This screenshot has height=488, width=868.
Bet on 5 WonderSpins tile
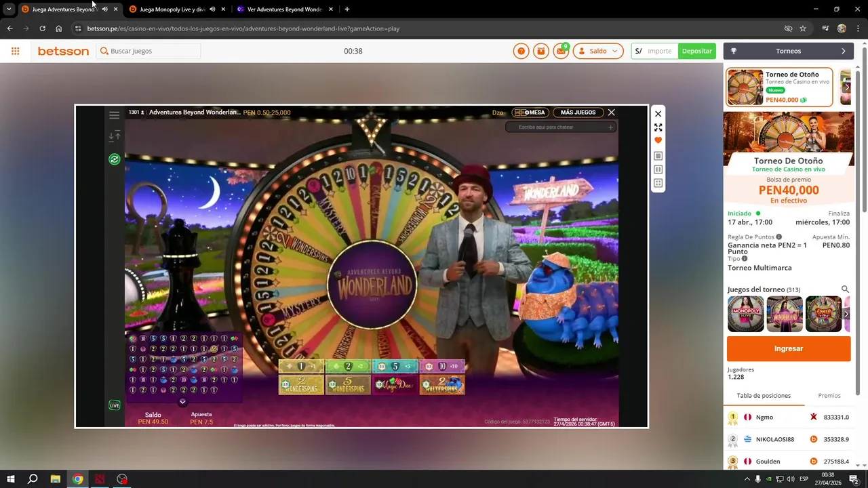348,384
